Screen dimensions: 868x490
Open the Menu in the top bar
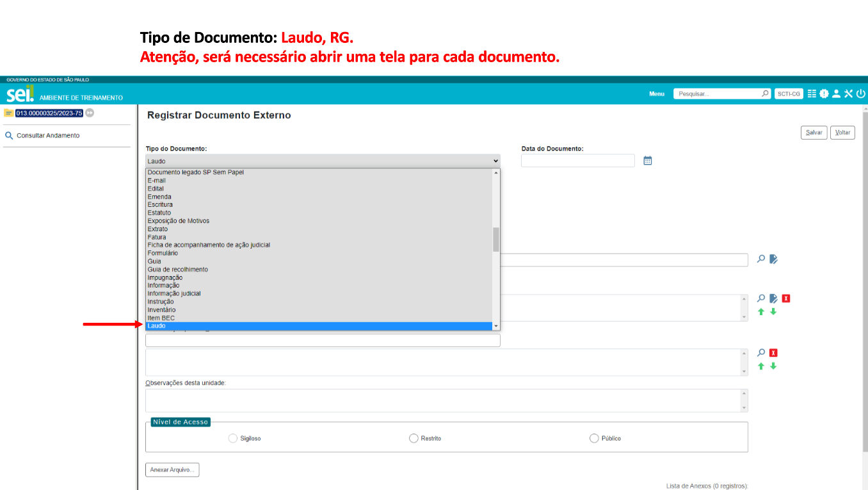click(x=657, y=94)
